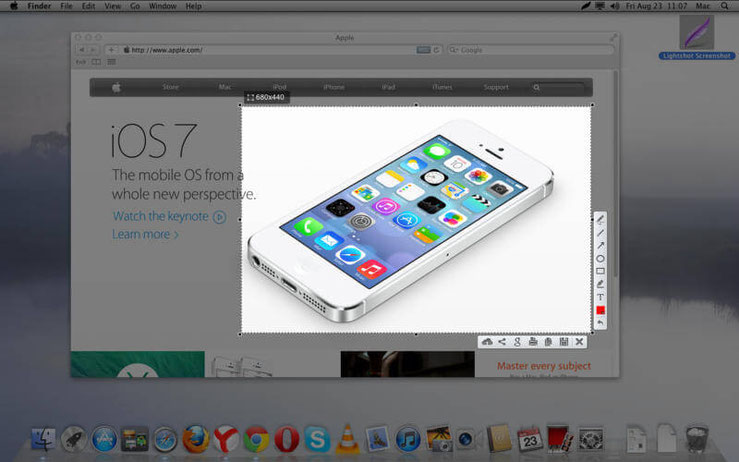Screen dimensions: 739x462
Task: Open the Window menu
Action: 163,6
